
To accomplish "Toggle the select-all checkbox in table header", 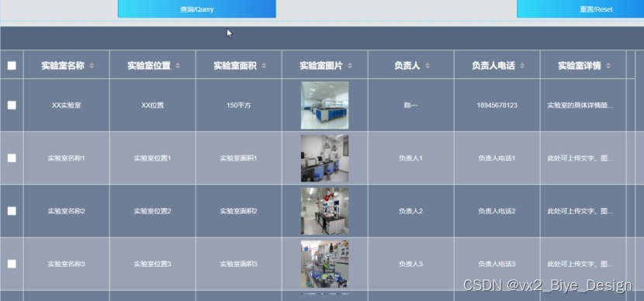I will 12,65.
